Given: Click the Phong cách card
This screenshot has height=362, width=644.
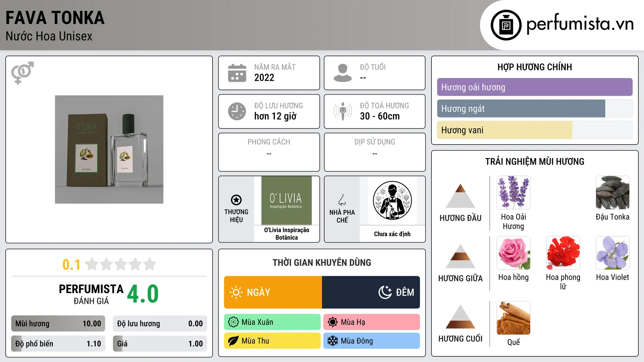Looking at the screenshot, I should (269, 152).
